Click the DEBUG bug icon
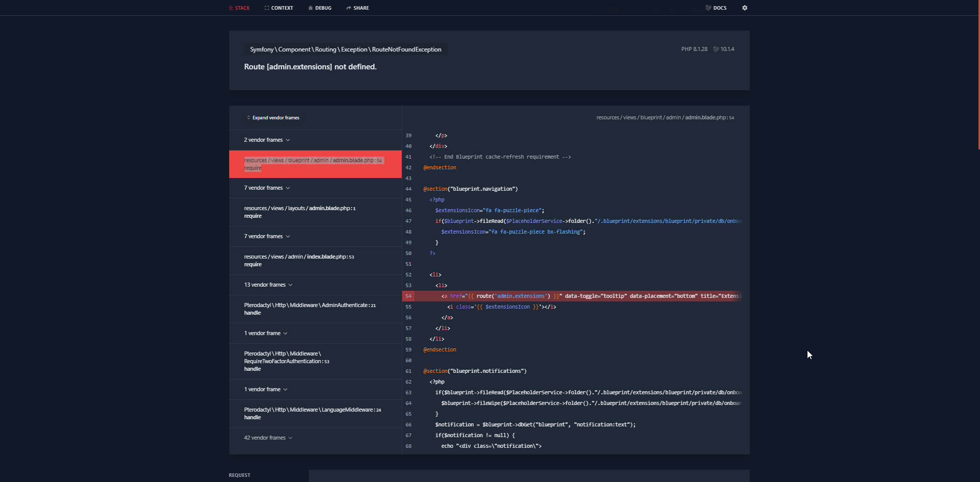 (311, 8)
